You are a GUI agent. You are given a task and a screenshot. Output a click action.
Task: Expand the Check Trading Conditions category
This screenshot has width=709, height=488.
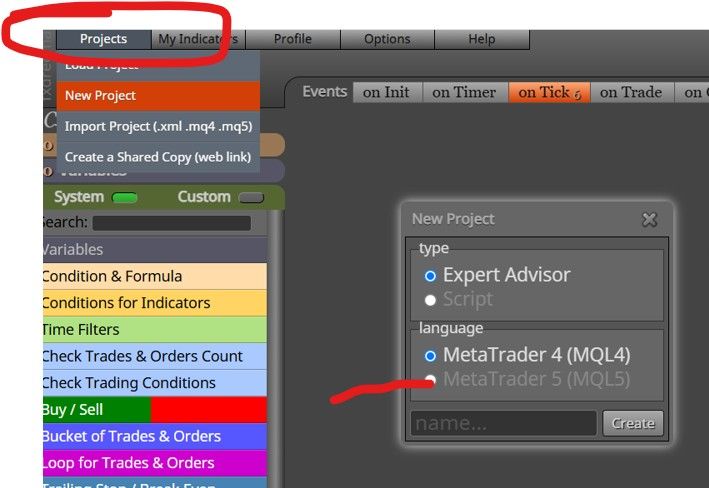(155, 383)
